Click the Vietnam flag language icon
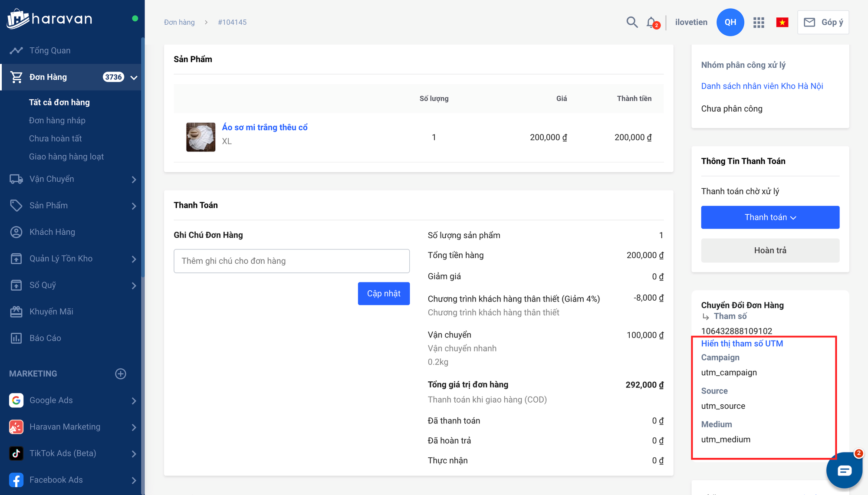Viewport: 868px width, 495px height. click(782, 23)
